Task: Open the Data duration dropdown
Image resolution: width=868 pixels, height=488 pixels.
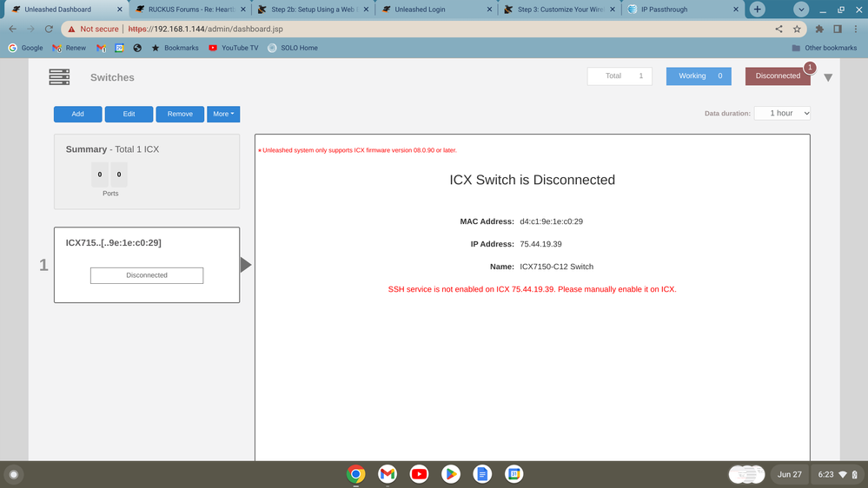Action: coord(782,113)
